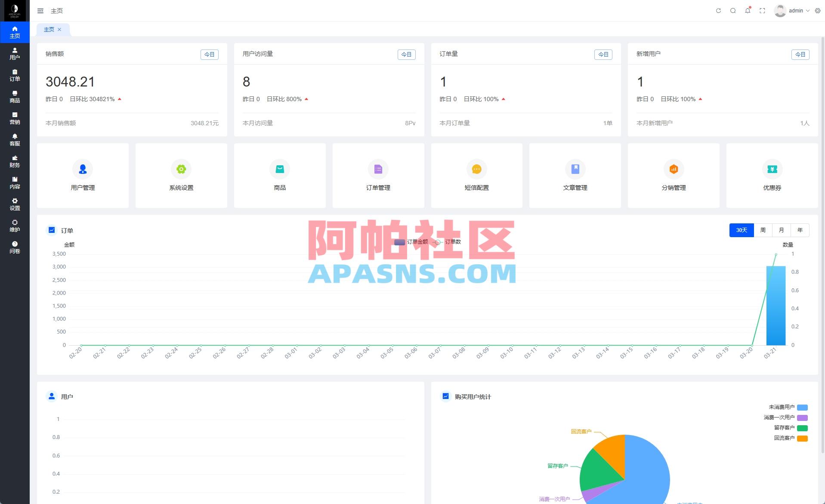Enter fullscreen mode via the top bar icon

pyautogui.click(x=762, y=10)
